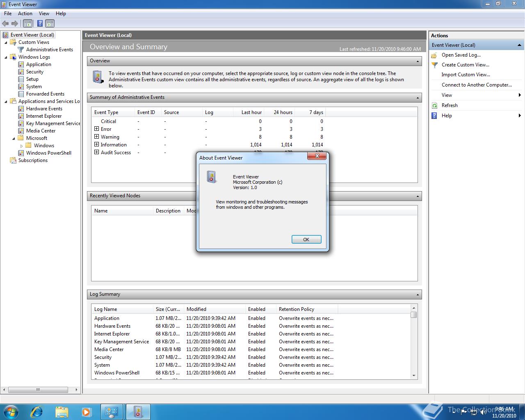The image size is (525, 420).
Task: Select the Event Viewer taskbar icon
Action: pos(138,411)
